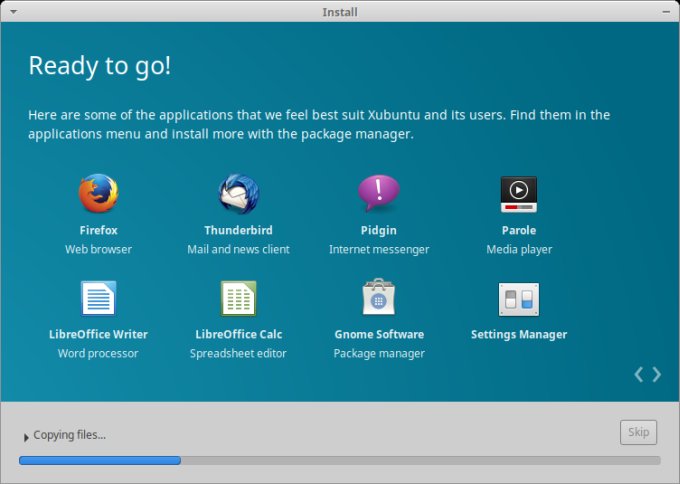
Task: Close the Install window
Action: coord(667,12)
